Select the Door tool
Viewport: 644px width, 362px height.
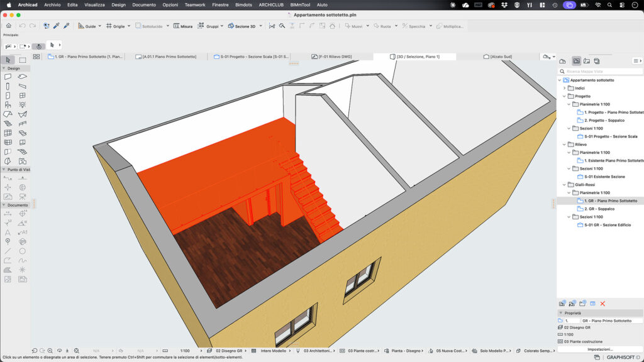[x=8, y=96]
